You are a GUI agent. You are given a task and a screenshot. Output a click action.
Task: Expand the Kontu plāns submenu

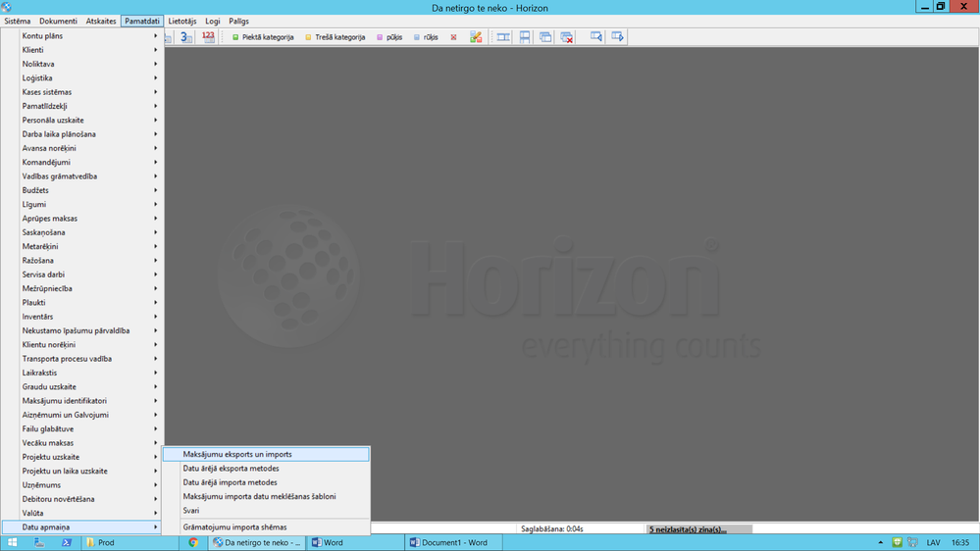[x=81, y=35]
